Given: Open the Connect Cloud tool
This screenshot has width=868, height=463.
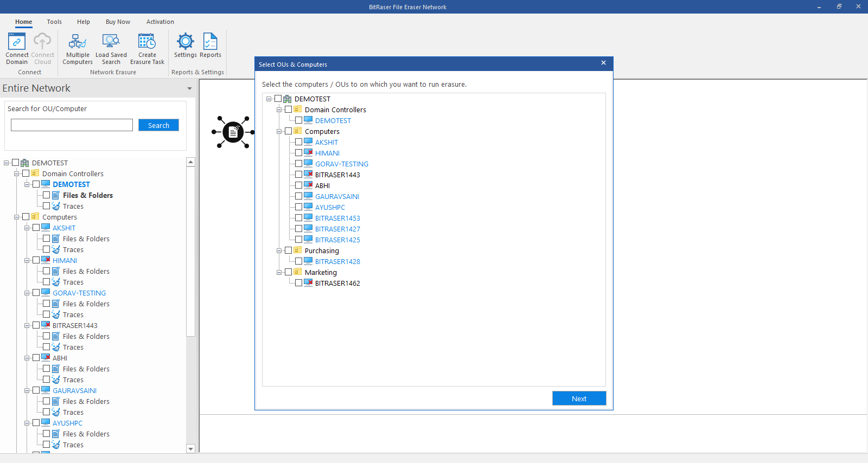Looking at the screenshot, I should point(42,49).
